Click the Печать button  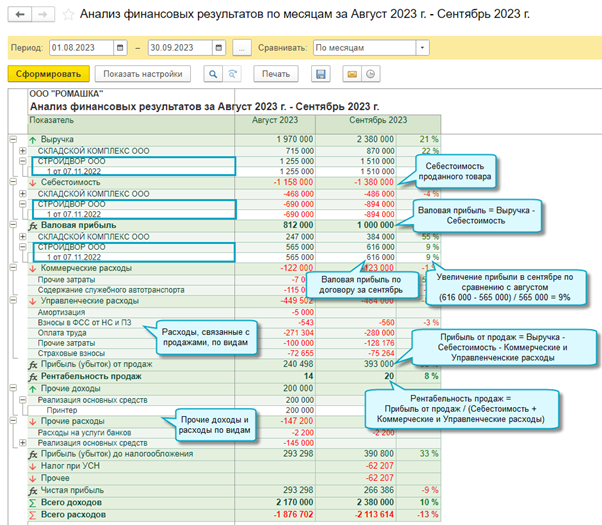[x=276, y=74]
